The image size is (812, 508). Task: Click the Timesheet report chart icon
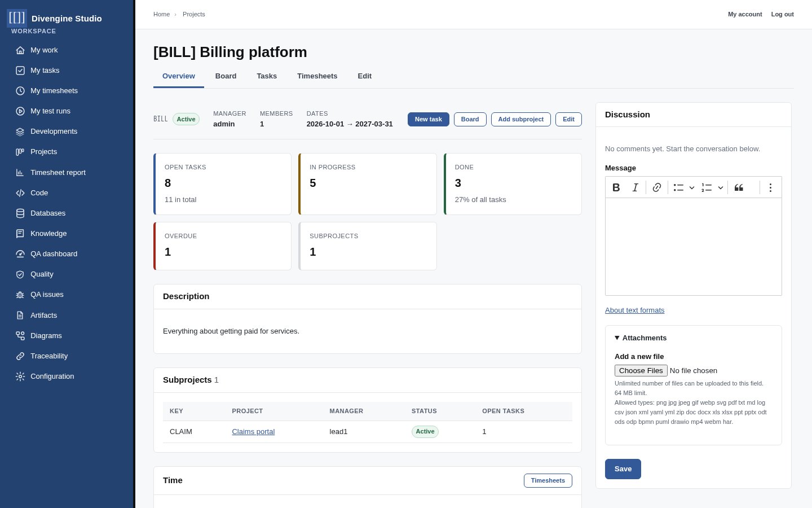20,173
